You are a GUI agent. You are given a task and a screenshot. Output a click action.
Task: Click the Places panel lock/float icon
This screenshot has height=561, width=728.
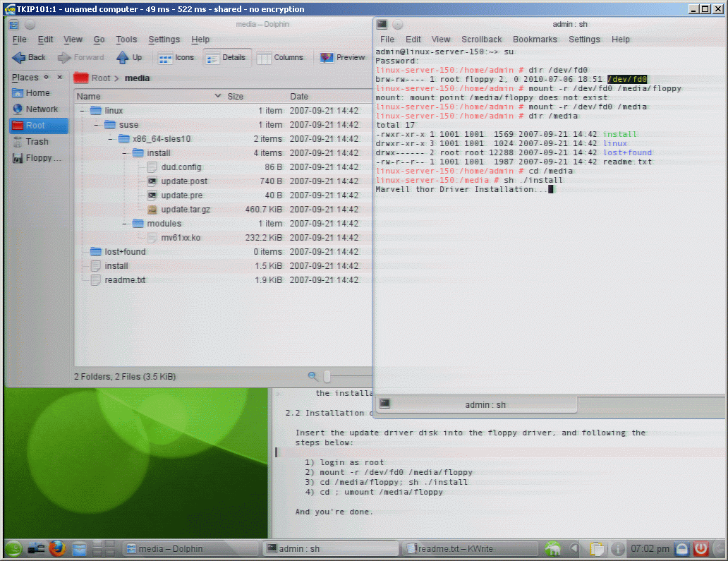(x=46, y=77)
